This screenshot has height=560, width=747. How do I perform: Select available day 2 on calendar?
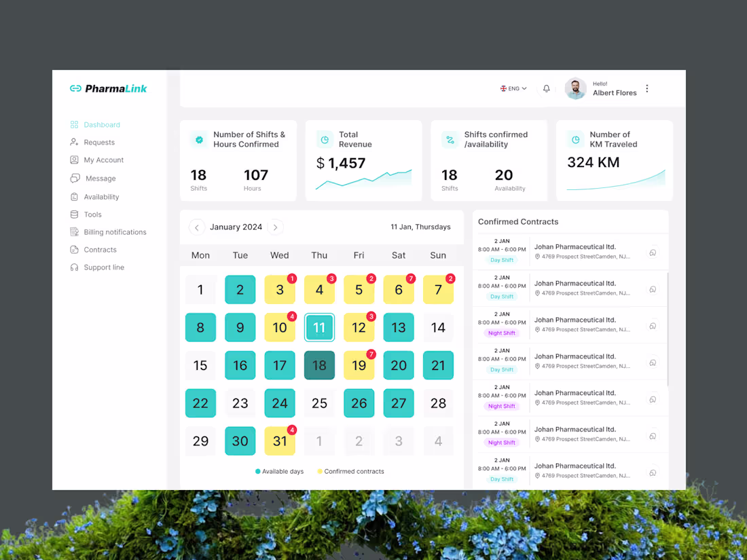click(240, 290)
